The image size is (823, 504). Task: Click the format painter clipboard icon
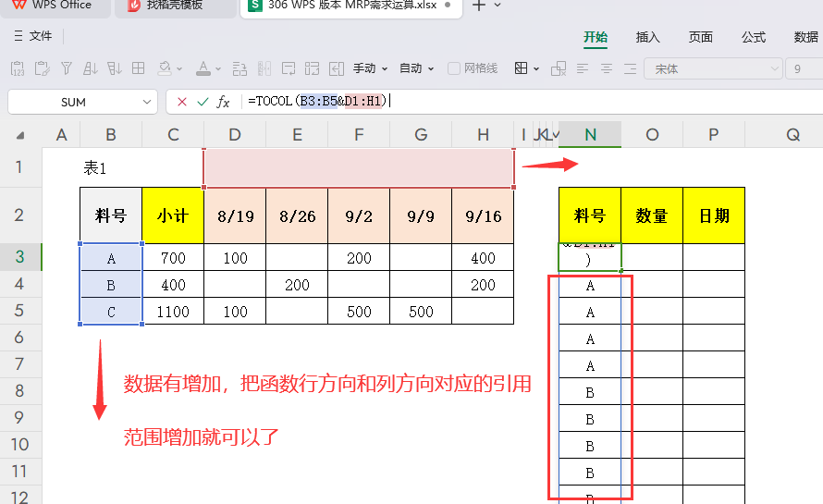tap(42, 68)
